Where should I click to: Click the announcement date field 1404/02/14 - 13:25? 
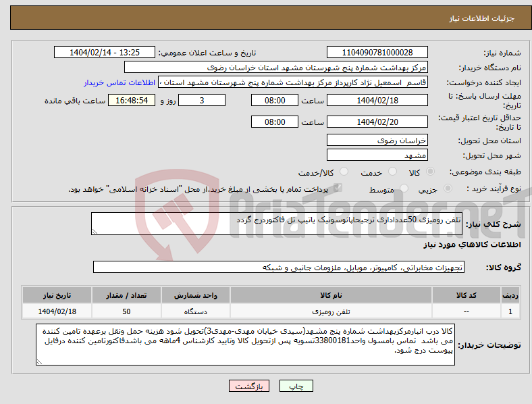pos(105,52)
